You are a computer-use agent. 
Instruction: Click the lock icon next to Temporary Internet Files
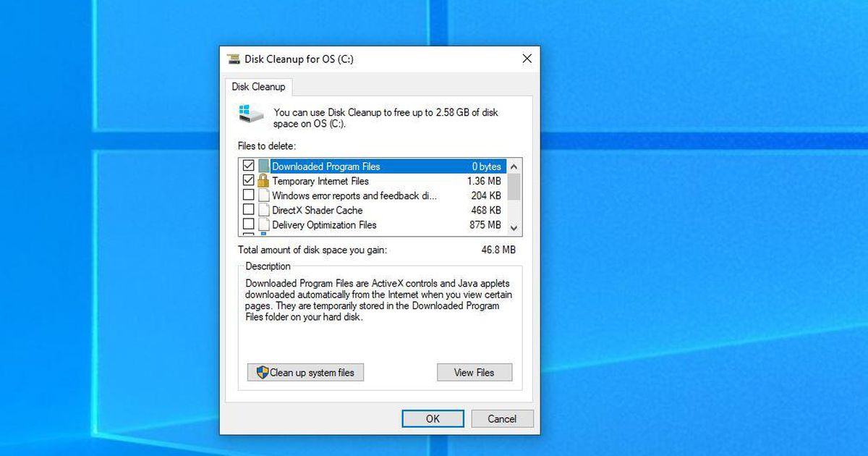(x=263, y=181)
